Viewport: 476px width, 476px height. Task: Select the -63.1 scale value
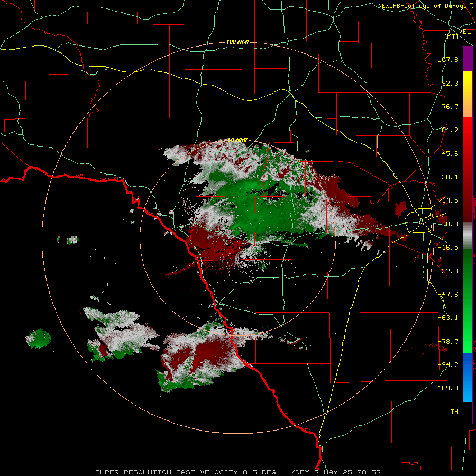coord(448,318)
